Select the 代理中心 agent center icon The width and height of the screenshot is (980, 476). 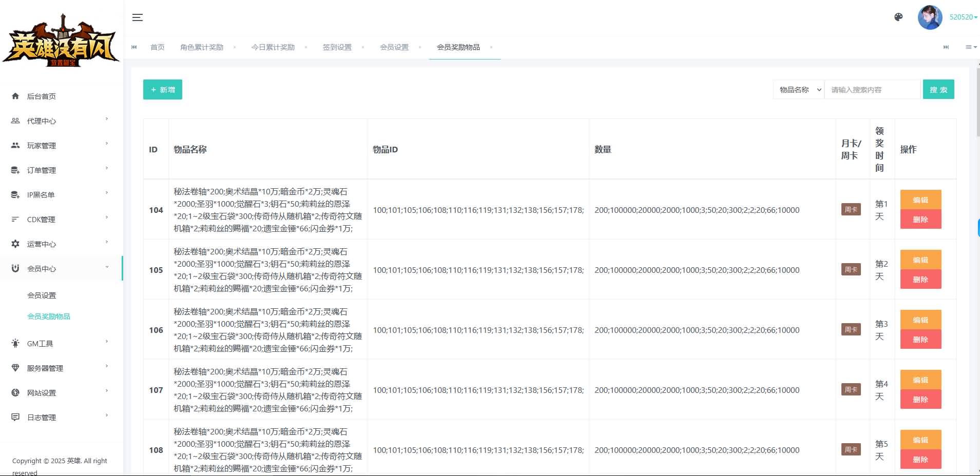click(15, 121)
